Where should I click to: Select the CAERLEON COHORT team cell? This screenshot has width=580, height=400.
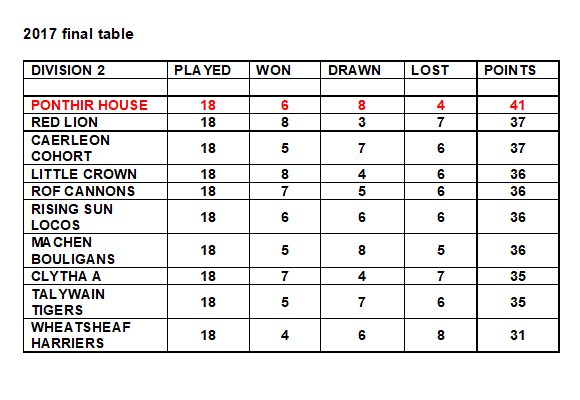tap(95, 148)
